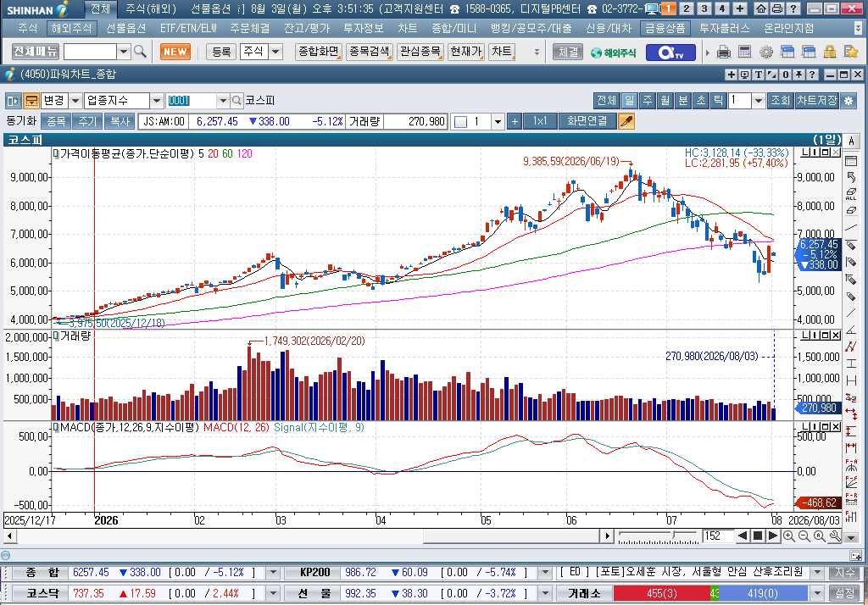Click the printer icon in the toolbar
The image size is (868, 605).
click(x=724, y=53)
